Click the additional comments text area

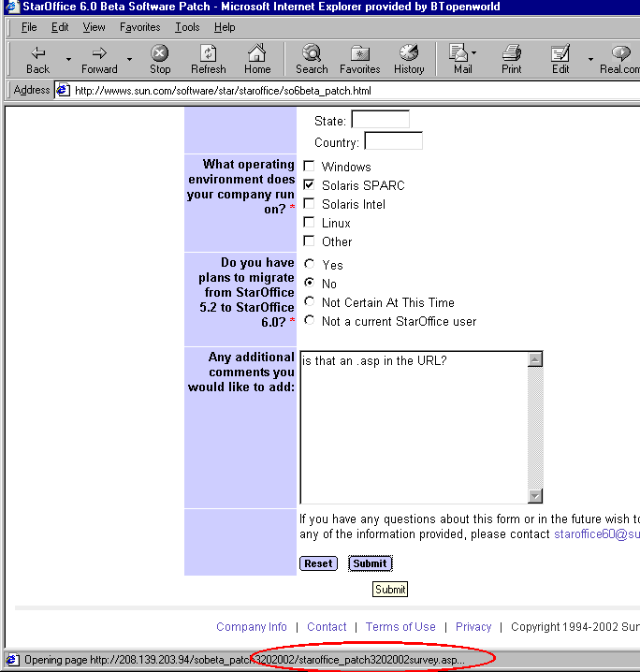click(414, 428)
